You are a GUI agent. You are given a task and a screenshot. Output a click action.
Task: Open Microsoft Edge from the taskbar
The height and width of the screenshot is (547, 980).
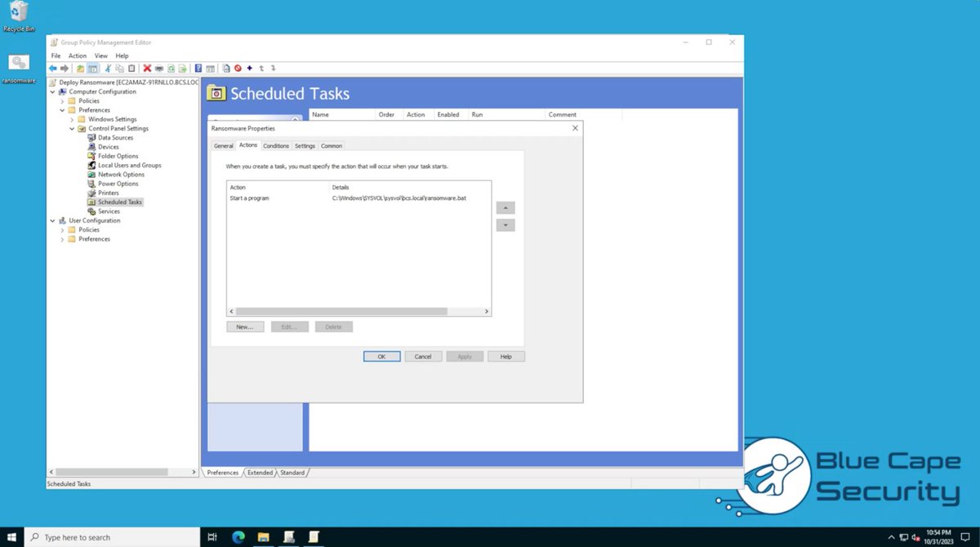coord(238,537)
